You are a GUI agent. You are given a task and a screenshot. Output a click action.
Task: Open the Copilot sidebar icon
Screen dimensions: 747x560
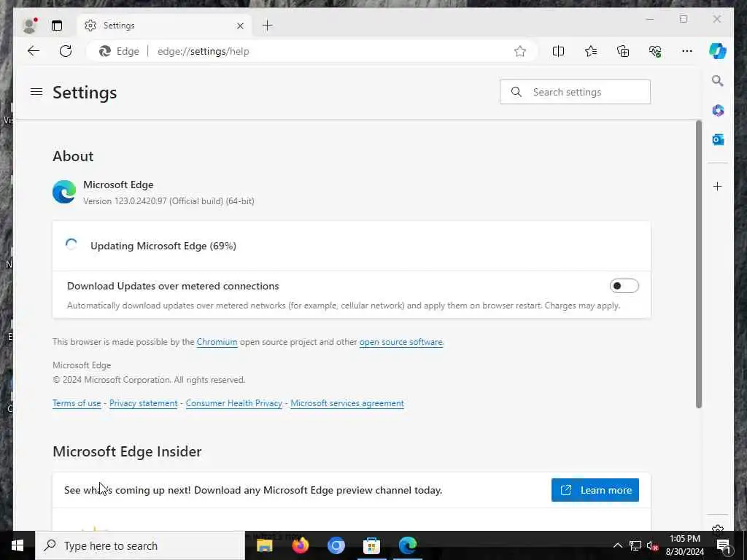pos(718,51)
